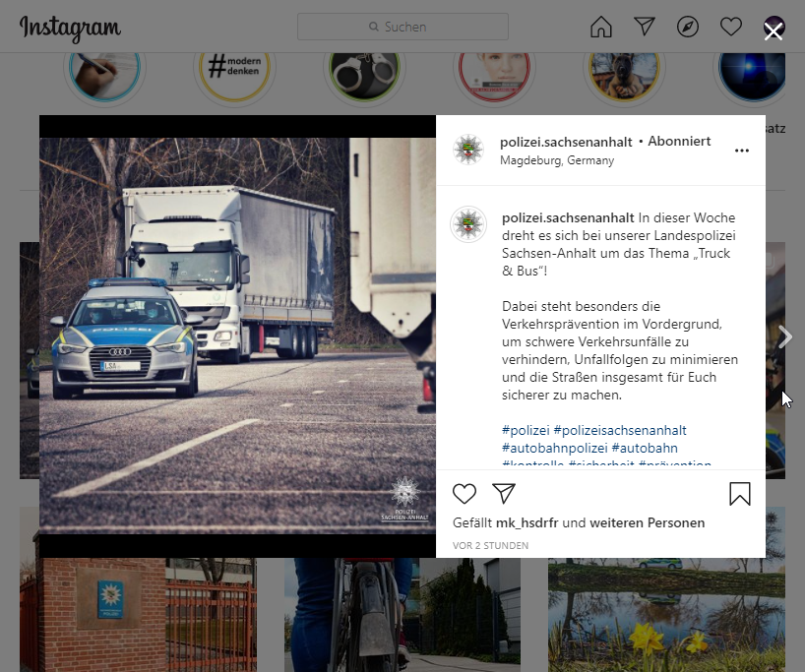The image size is (805, 672).
Task: Open the Magdeburg, Germany location link
Action: pos(556,160)
